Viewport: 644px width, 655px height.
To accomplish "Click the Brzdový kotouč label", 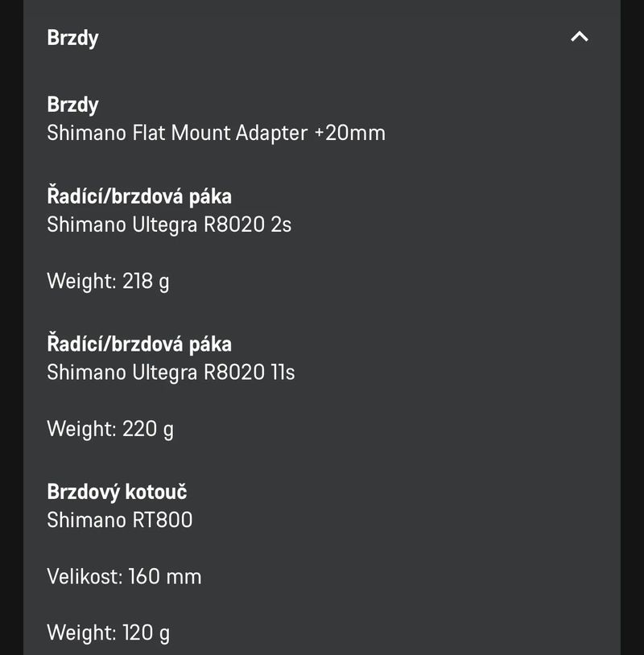I will coord(117,492).
